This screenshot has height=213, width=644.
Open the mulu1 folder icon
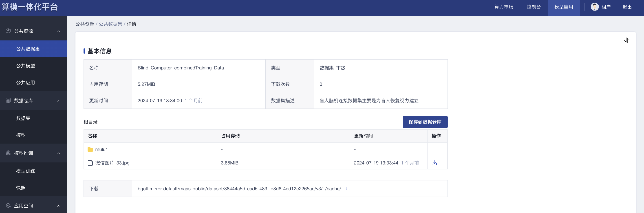(x=90, y=149)
